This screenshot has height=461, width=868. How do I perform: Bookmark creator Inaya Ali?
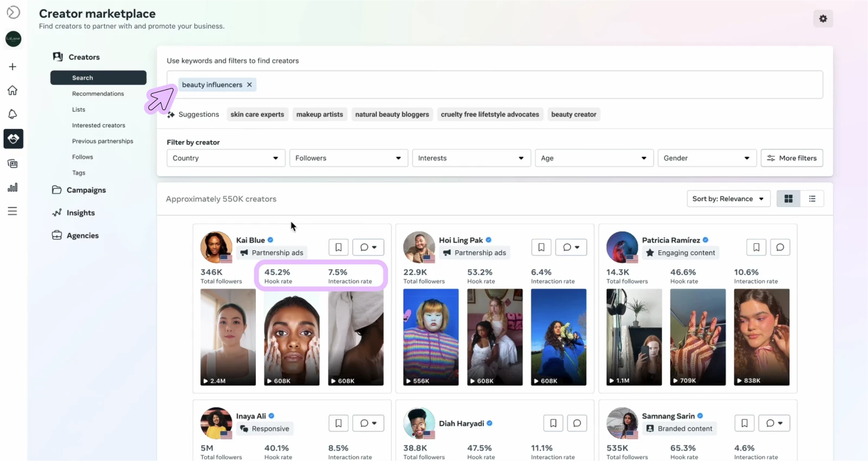click(338, 423)
